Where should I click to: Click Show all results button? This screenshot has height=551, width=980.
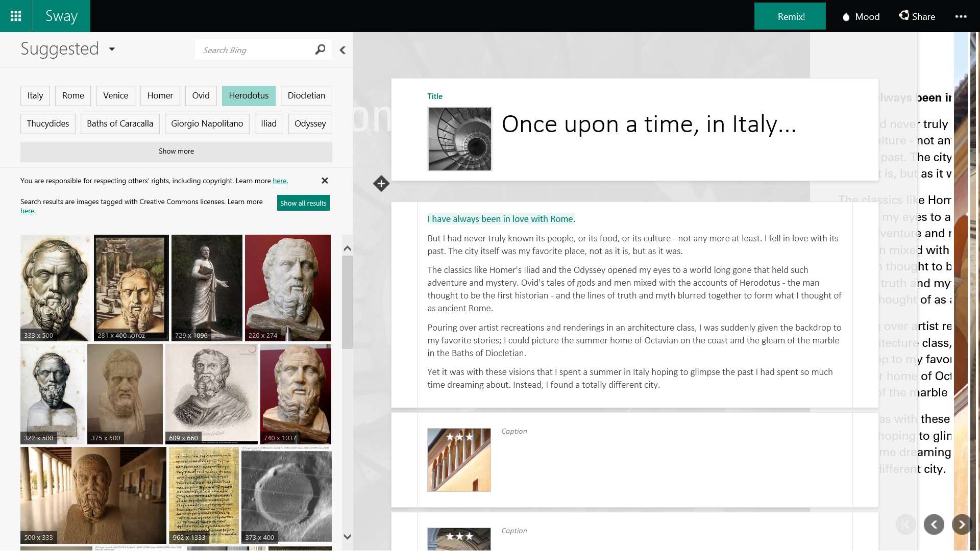click(x=303, y=203)
